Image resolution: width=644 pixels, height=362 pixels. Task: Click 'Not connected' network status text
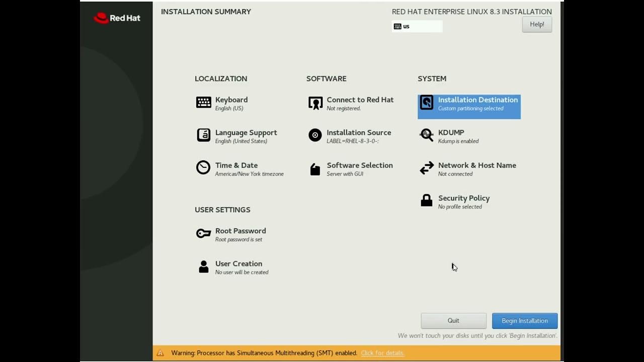pyautogui.click(x=455, y=174)
